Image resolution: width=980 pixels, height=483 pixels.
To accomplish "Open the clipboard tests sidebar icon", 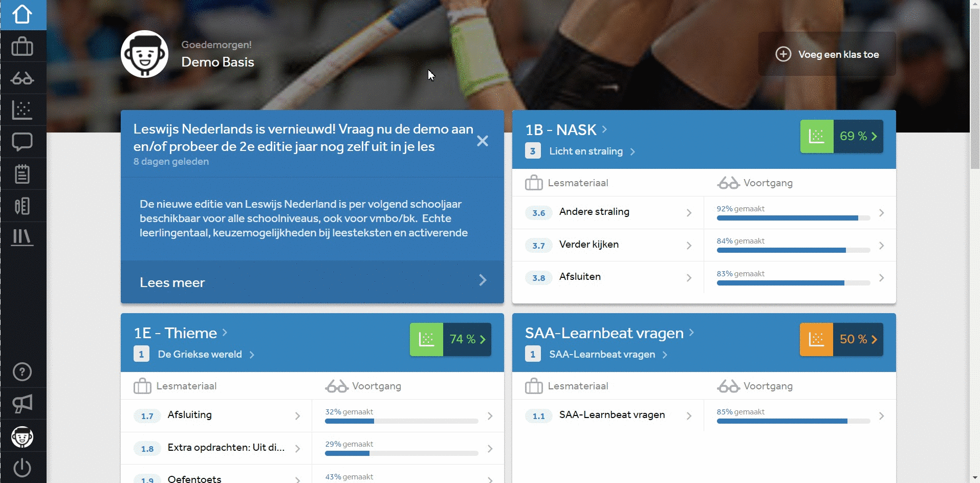I will click(x=23, y=174).
